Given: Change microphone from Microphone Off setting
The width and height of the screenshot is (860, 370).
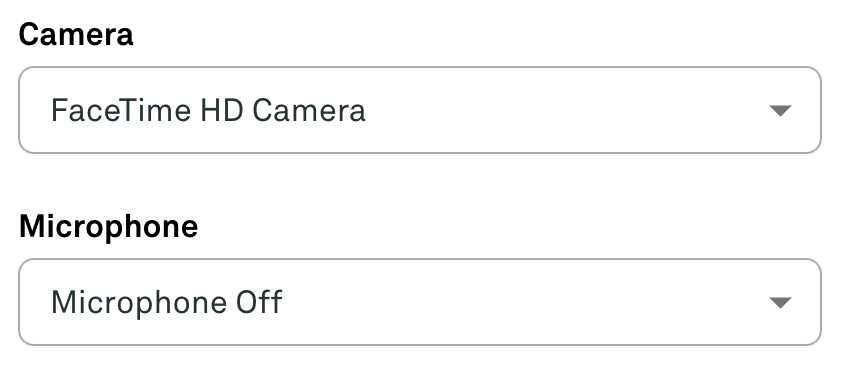Looking at the screenshot, I should [x=420, y=302].
